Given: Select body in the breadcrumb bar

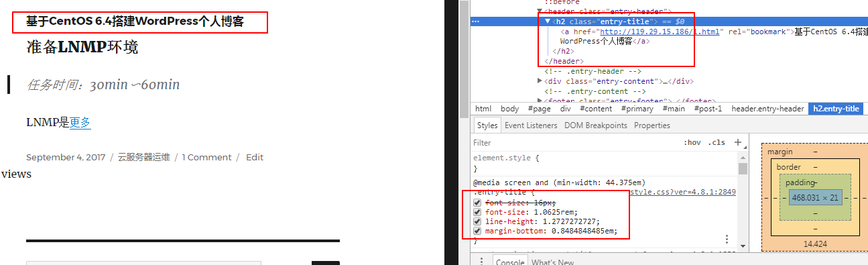Looking at the screenshot, I should (x=510, y=109).
